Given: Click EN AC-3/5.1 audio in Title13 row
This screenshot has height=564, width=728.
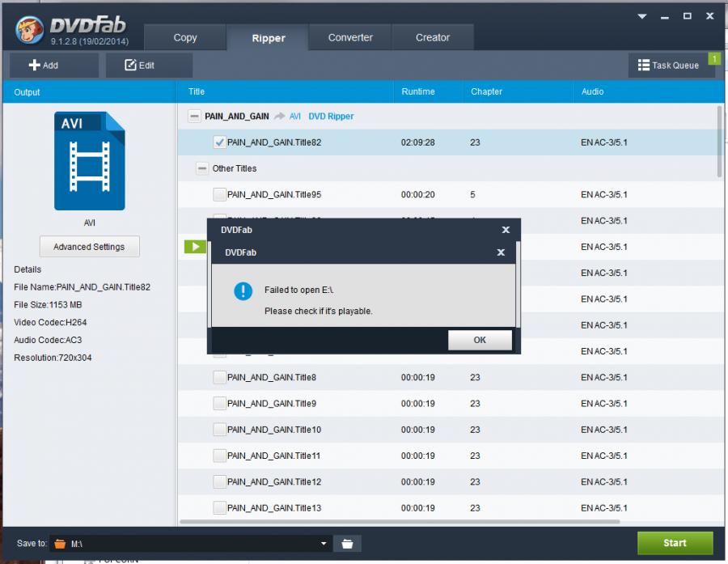Looking at the screenshot, I should (603, 508).
